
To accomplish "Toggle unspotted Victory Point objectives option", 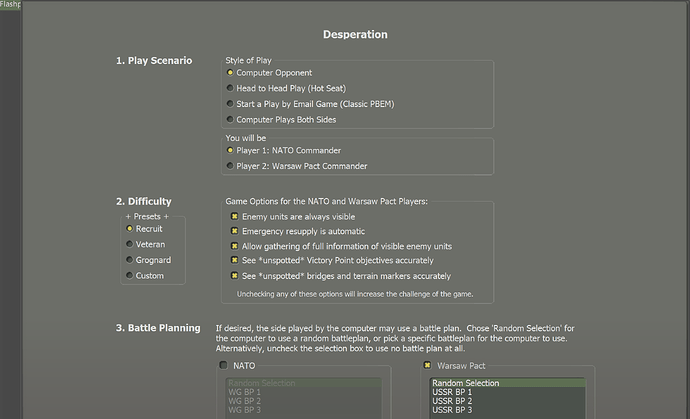I will pos(234,261).
